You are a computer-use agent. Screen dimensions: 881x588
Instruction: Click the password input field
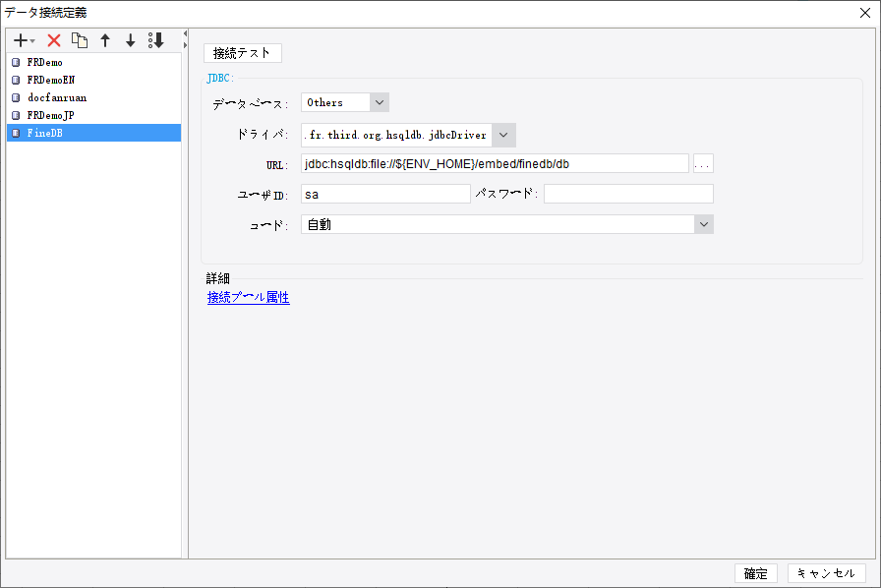click(x=626, y=193)
